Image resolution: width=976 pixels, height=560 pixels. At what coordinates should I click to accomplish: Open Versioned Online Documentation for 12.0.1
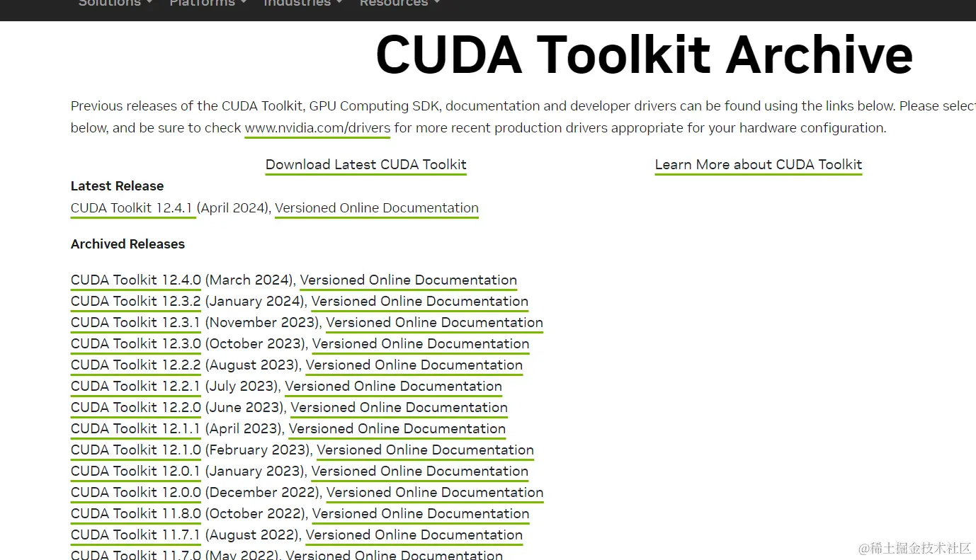click(x=420, y=472)
